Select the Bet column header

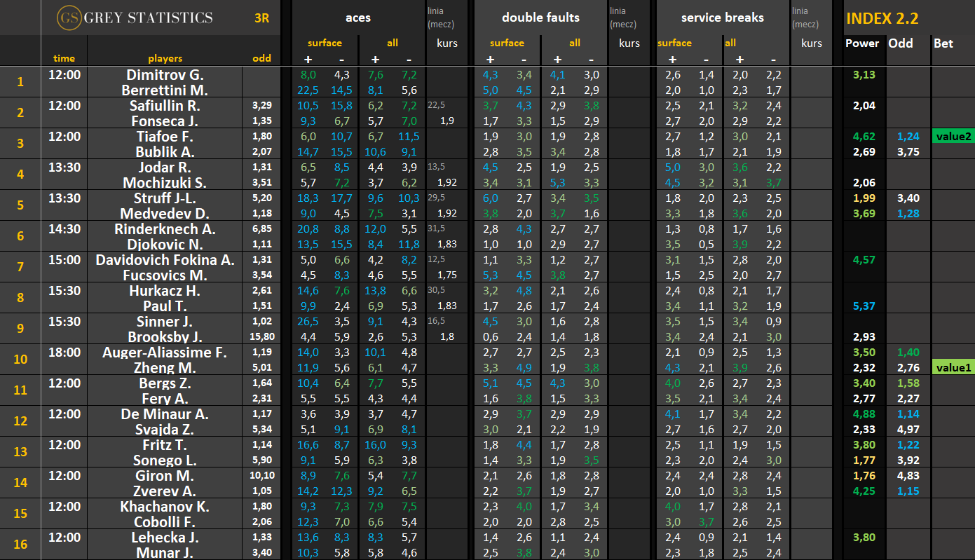tap(943, 43)
